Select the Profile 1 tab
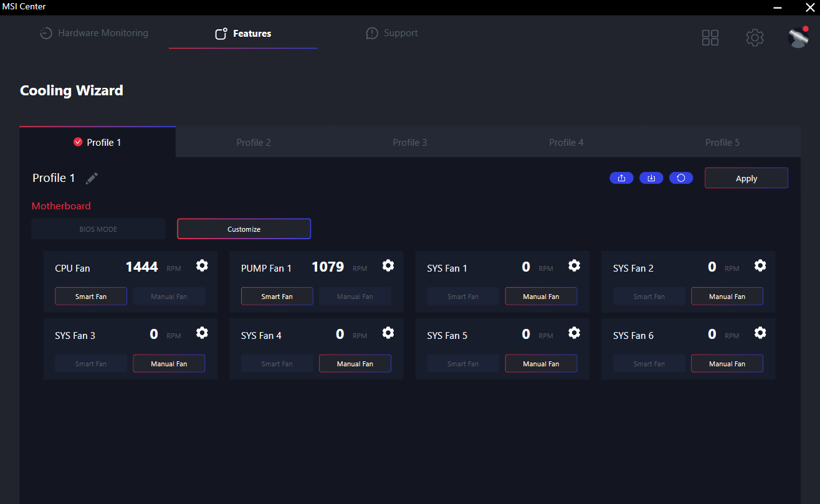 97,142
